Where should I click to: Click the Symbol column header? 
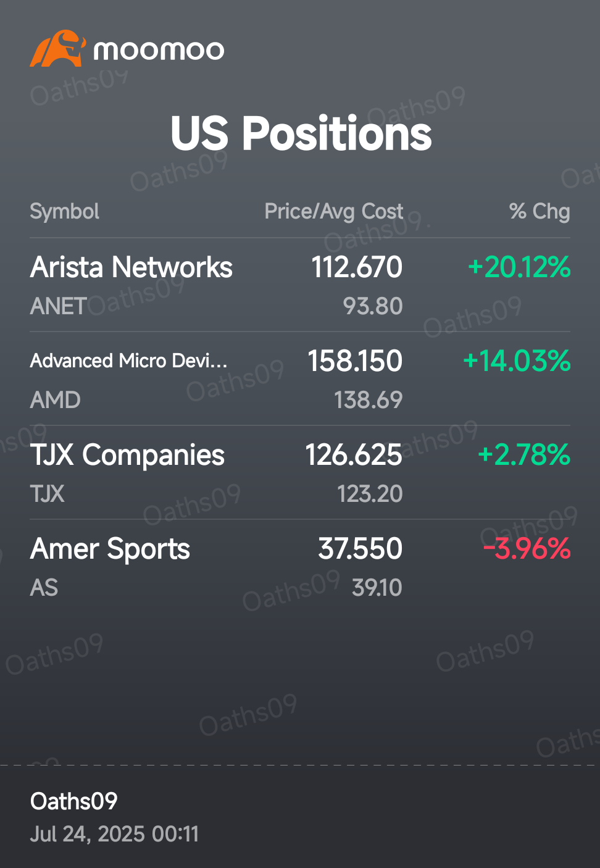click(x=64, y=211)
